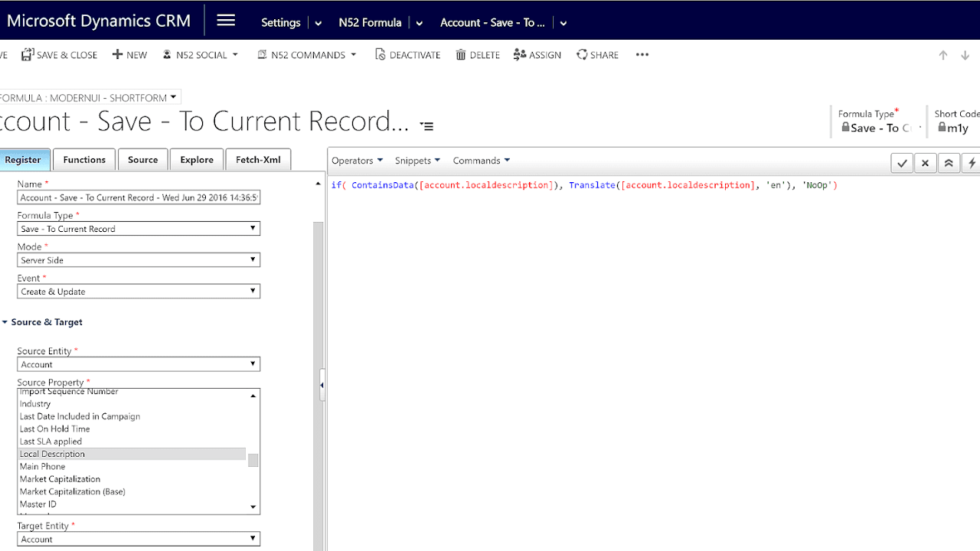Viewport: 980px width, 551px height.
Task: Expand the Settings chevron dropdown
Action: 318,24
